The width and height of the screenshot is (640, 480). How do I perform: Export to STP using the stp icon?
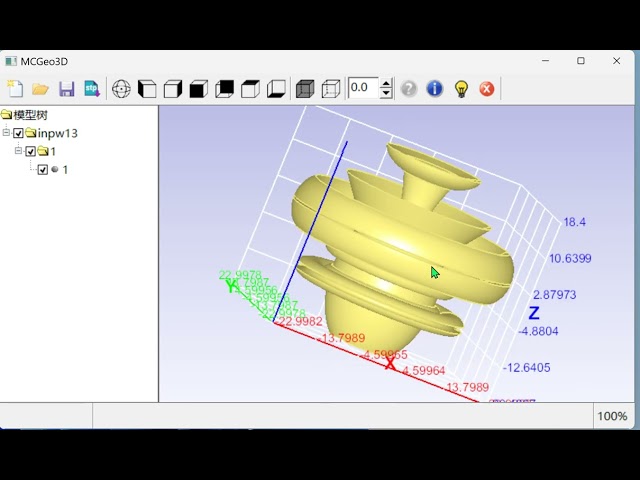pyautogui.click(x=92, y=89)
